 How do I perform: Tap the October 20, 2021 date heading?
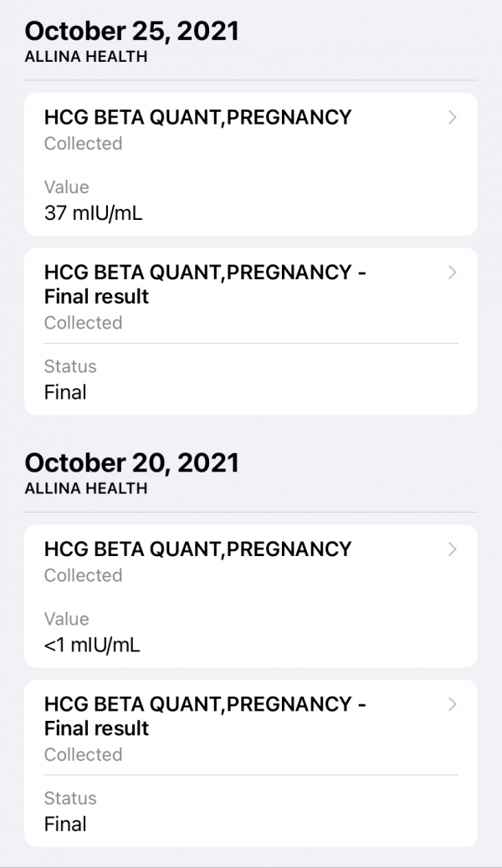pos(131,462)
